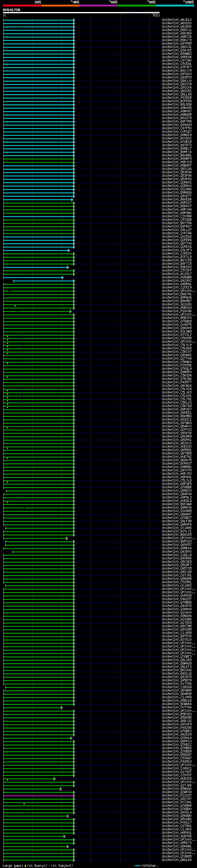The image size is (197, 868).
Task: Choose the UniRef100_Q944G9 entry
Action: point(177,125)
